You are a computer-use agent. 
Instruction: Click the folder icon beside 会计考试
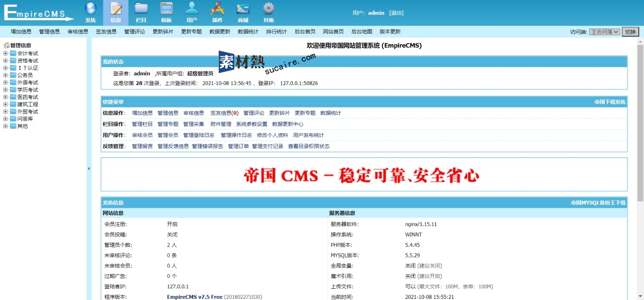[13, 53]
